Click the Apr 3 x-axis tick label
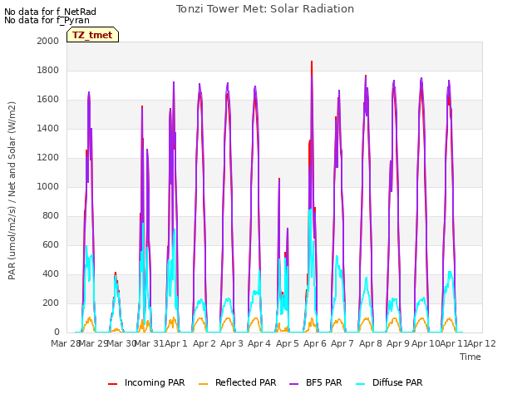The width and height of the screenshot is (532, 399). pyautogui.click(x=232, y=343)
